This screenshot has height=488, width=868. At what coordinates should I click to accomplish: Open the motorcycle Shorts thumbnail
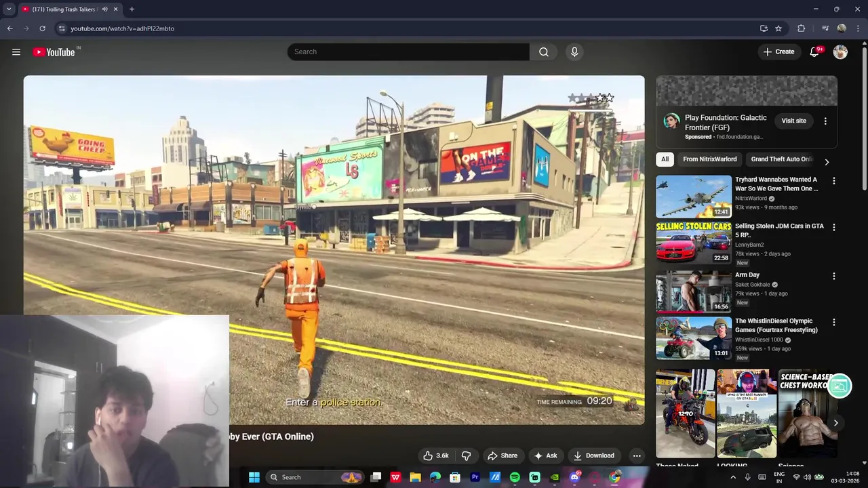(685, 413)
